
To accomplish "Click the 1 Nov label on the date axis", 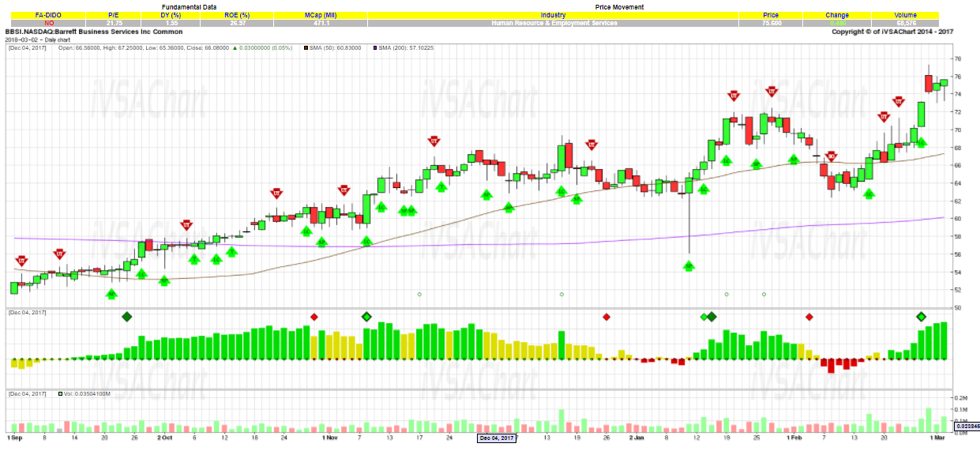I will [331, 437].
